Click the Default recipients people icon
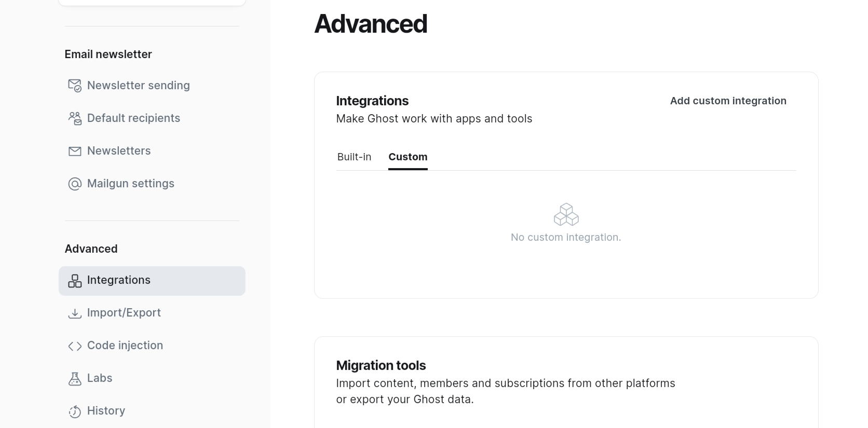 [x=75, y=118]
